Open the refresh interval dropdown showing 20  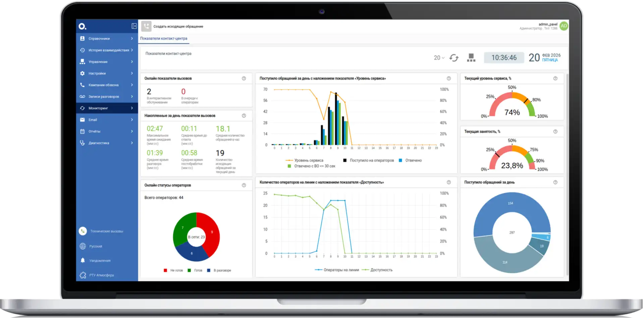click(x=439, y=58)
